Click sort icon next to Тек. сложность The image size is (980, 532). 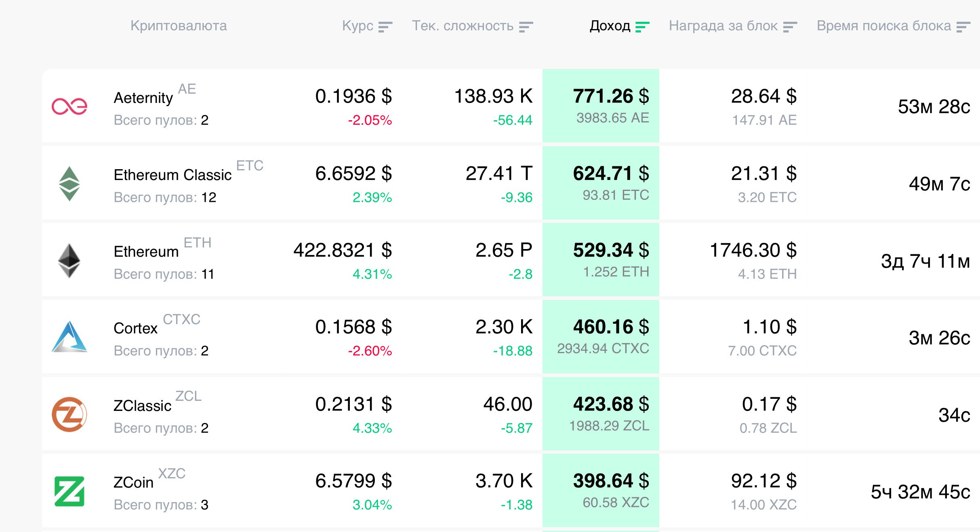tap(526, 27)
